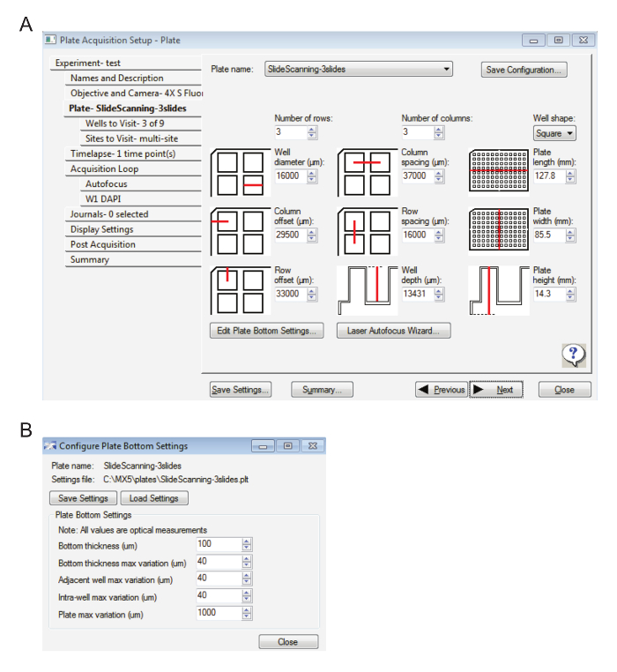Open the Plate name dropdown
Screen dimensions: 617x672
(359, 69)
